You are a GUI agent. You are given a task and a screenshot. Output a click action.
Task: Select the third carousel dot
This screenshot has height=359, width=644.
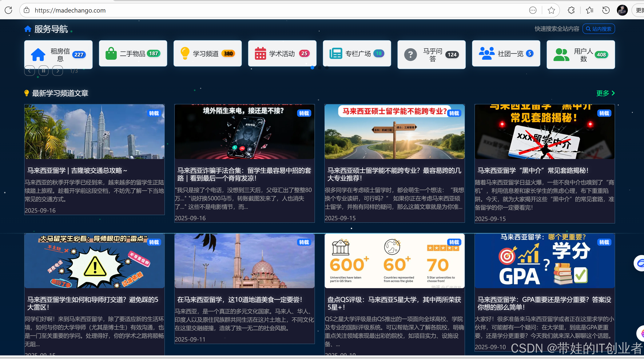click(x=327, y=68)
